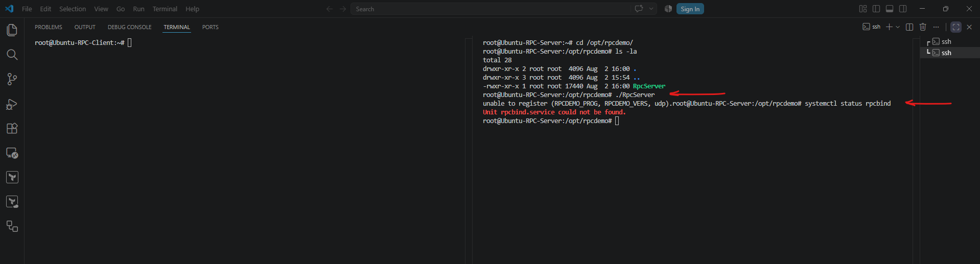This screenshot has height=264, width=980.
Task: Click the VS Code logo icon
Action: pyautogui.click(x=9, y=9)
